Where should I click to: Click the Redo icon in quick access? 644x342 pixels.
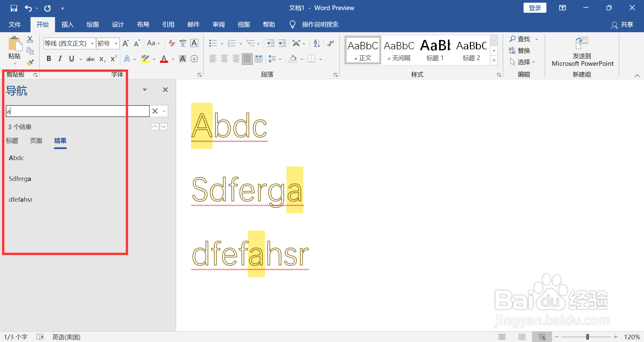pos(48,8)
